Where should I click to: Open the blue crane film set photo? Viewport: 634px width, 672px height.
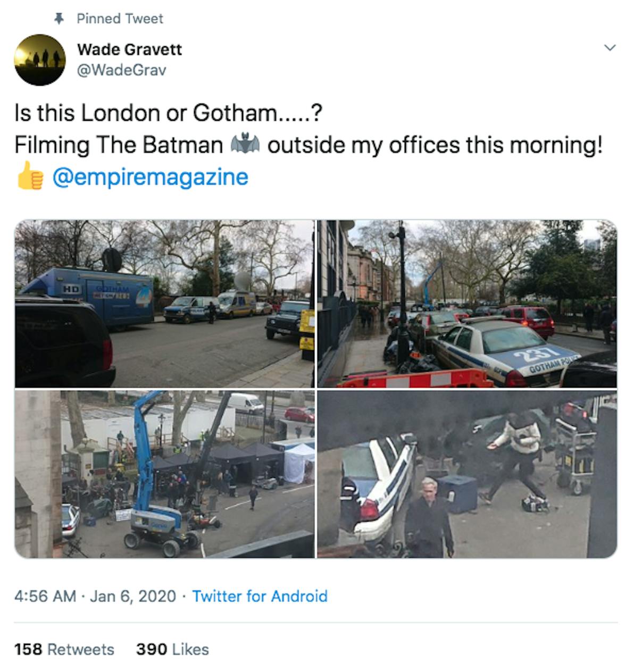(164, 474)
